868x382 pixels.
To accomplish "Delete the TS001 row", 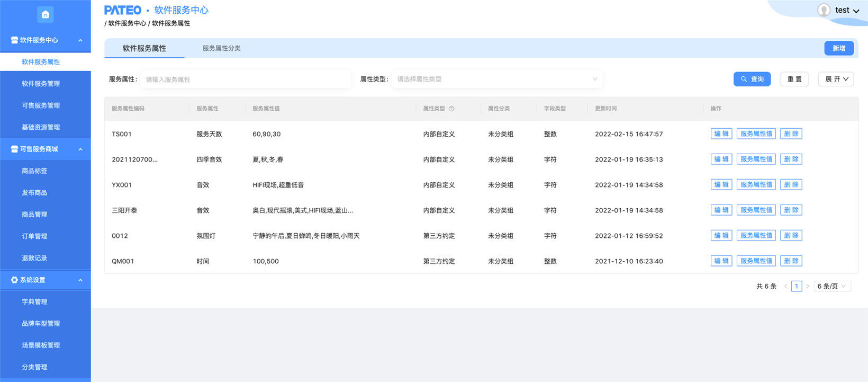I will pos(791,134).
